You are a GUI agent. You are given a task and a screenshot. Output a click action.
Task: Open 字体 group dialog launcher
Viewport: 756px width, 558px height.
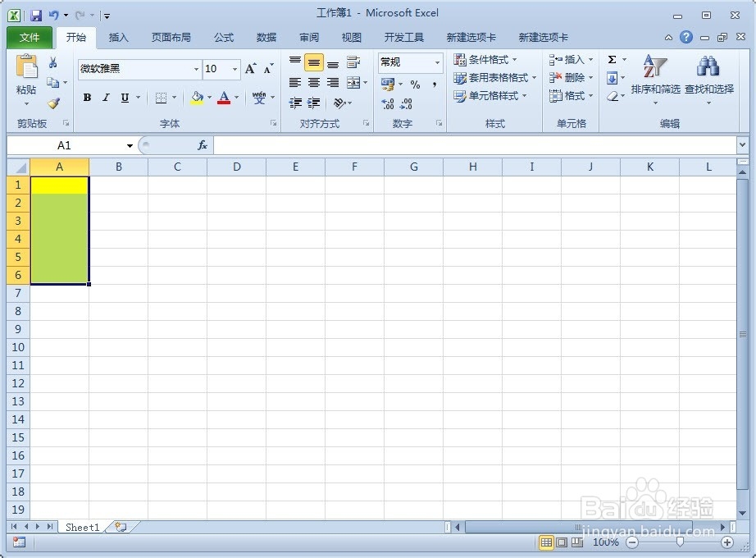click(273, 124)
